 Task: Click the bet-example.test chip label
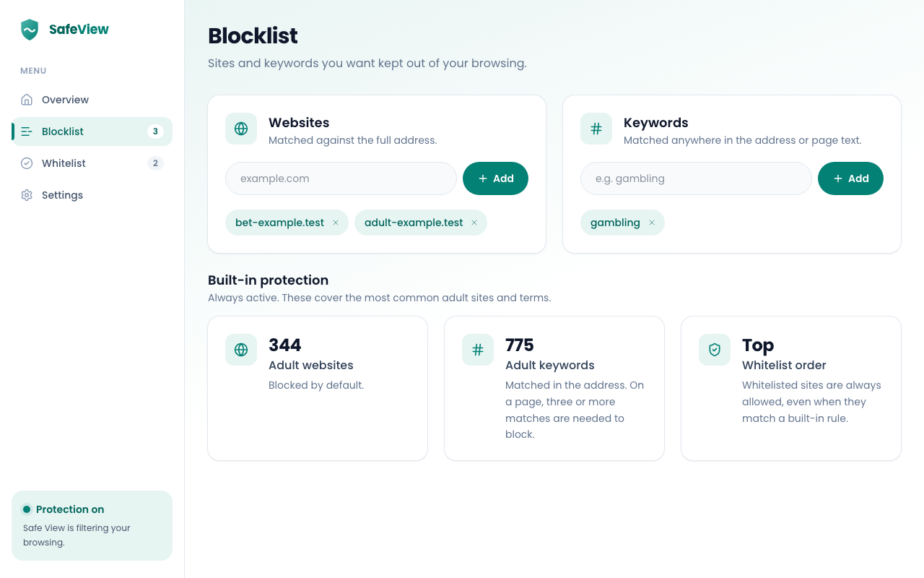(x=279, y=223)
